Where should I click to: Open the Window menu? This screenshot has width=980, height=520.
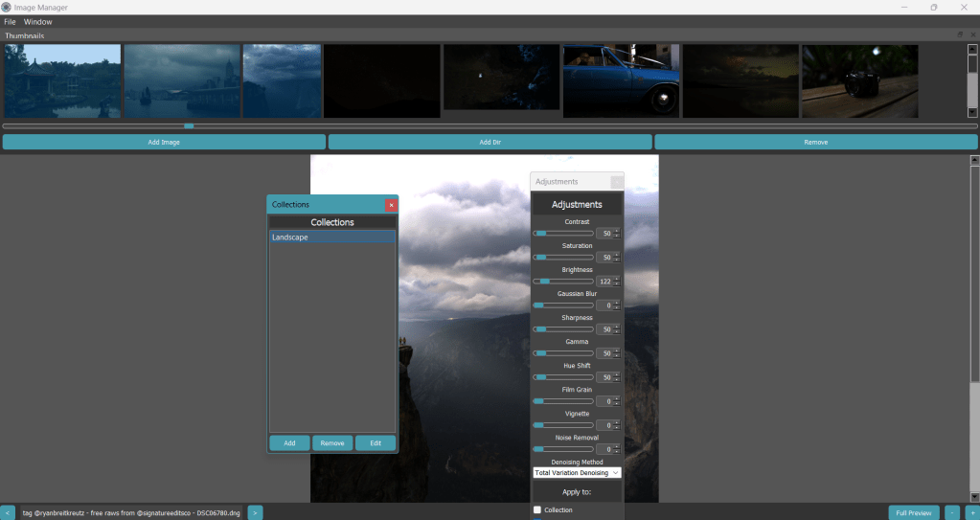pyautogui.click(x=38, y=21)
